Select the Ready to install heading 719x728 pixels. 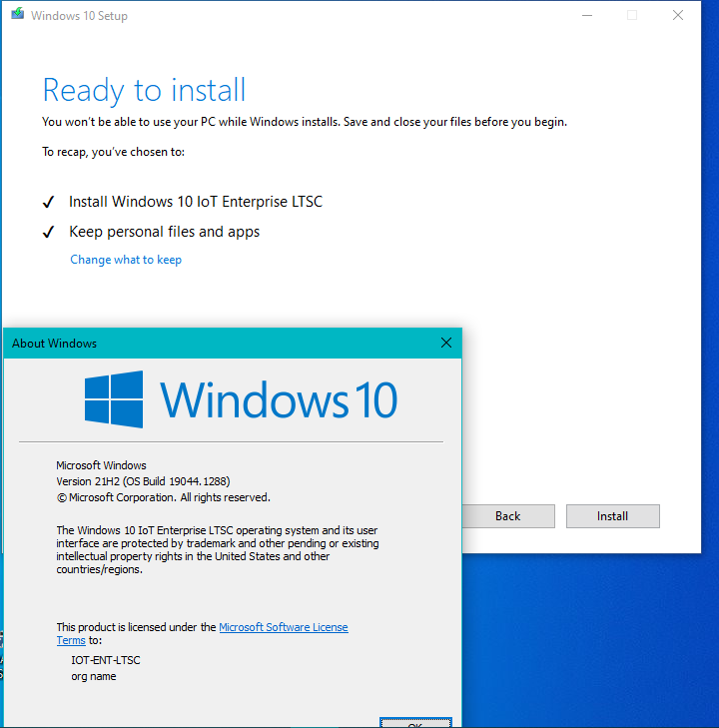[144, 90]
